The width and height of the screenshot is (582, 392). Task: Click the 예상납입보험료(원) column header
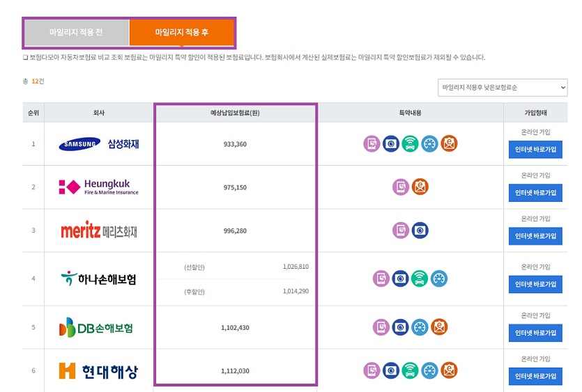click(235, 113)
